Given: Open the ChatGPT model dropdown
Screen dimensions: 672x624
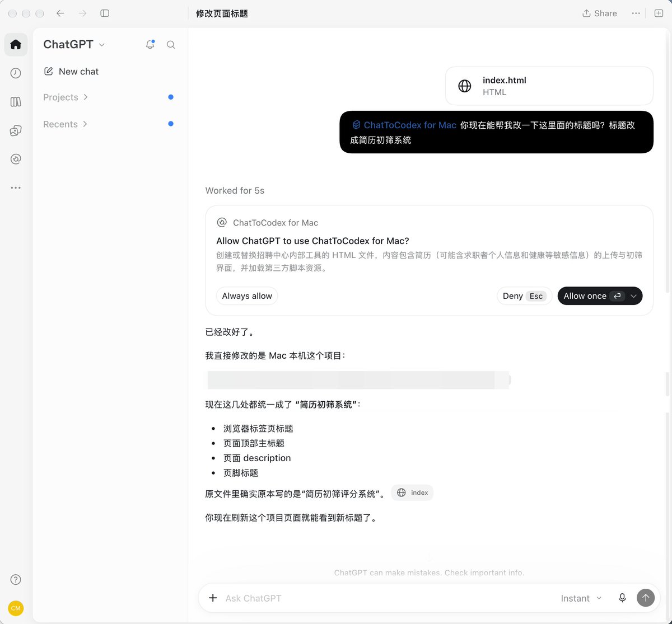Looking at the screenshot, I should coord(74,45).
